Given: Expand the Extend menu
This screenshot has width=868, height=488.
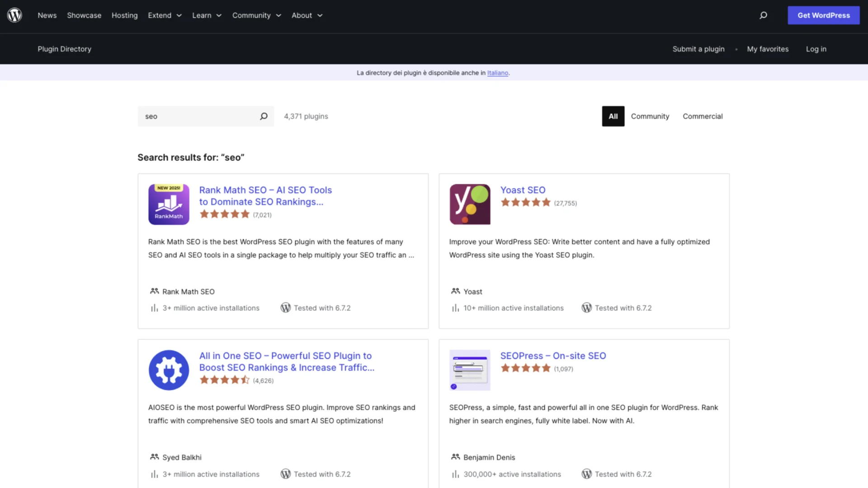Looking at the screenshot, I should [165, 15].
